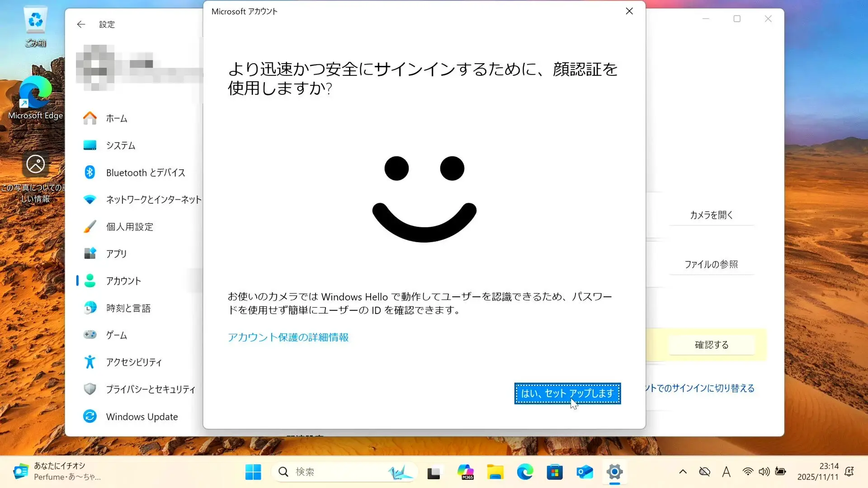Viewport: 868px width, 488px height.
Task: Open the アクセシビリティ icon in sidebar
Action: tap(90, 362)
